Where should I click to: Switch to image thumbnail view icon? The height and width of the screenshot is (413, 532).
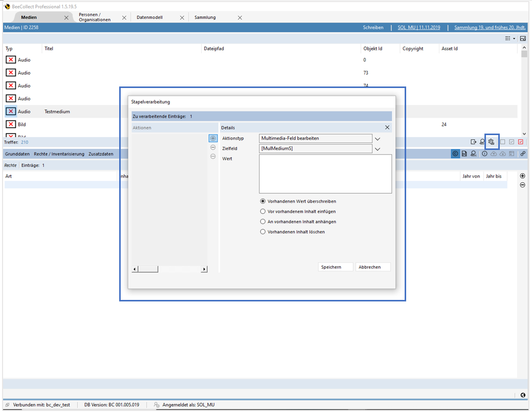(523, 38)
